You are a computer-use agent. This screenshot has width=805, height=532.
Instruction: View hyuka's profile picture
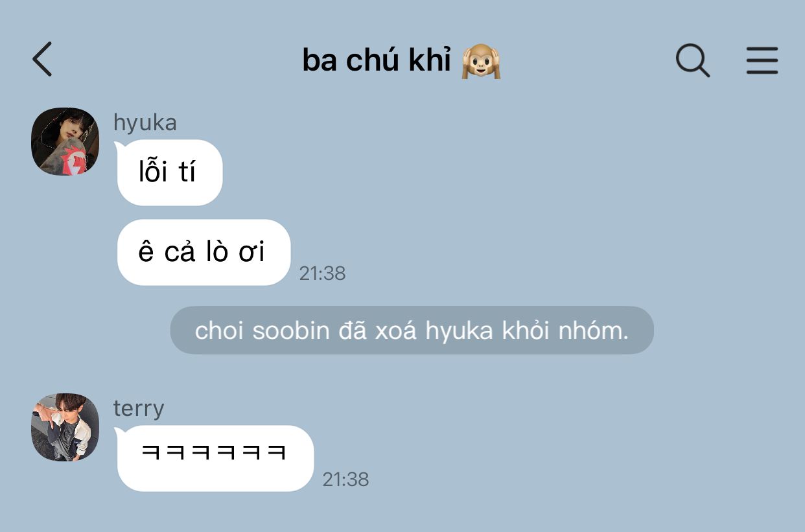(65, 141)
